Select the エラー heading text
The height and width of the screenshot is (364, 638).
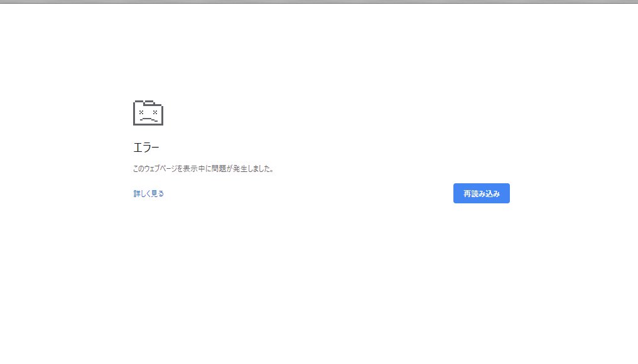pyautogui.click(x=146, y=147)
